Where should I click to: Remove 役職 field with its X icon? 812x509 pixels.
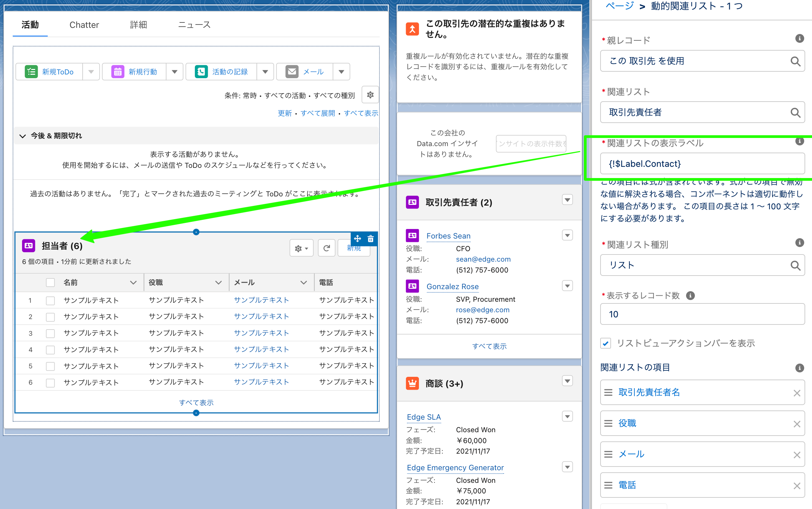797,424
